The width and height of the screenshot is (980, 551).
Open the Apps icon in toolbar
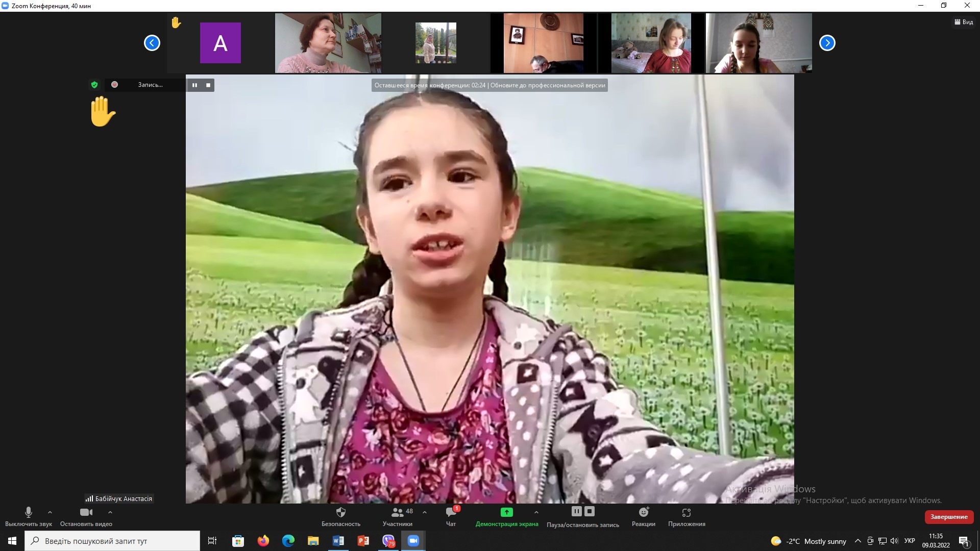click(687, 512)
